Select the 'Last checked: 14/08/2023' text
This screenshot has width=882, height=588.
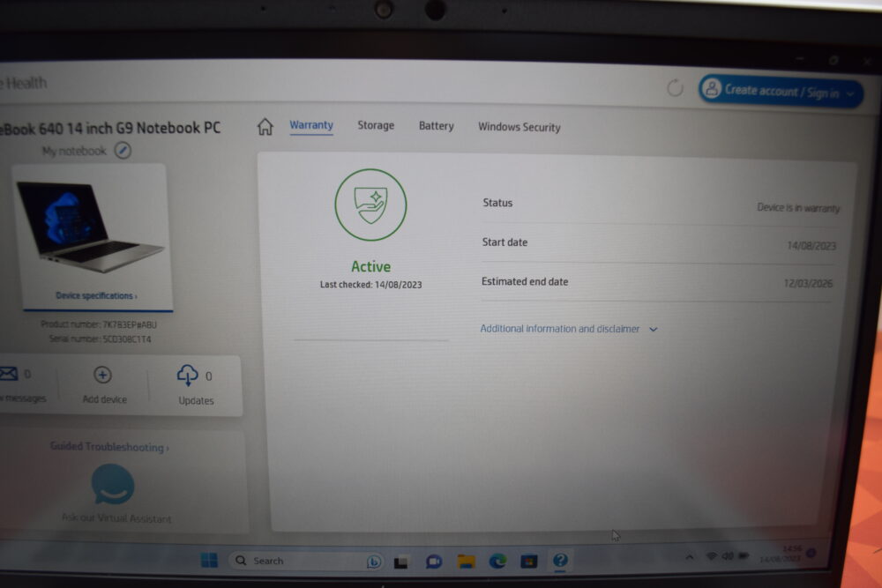pos(370,285)
